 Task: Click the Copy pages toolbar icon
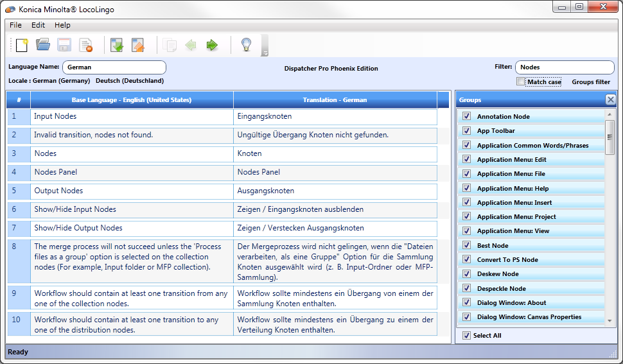pos(170,45)
